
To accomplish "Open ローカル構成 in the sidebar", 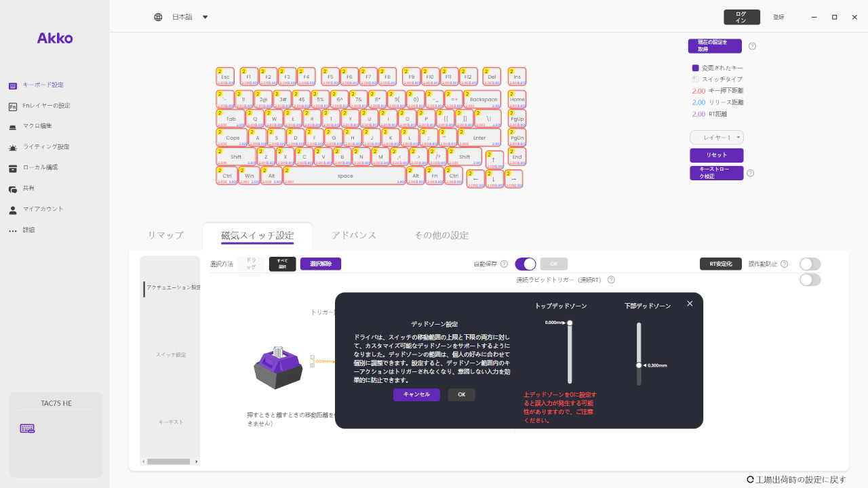I will pos(40,167).
